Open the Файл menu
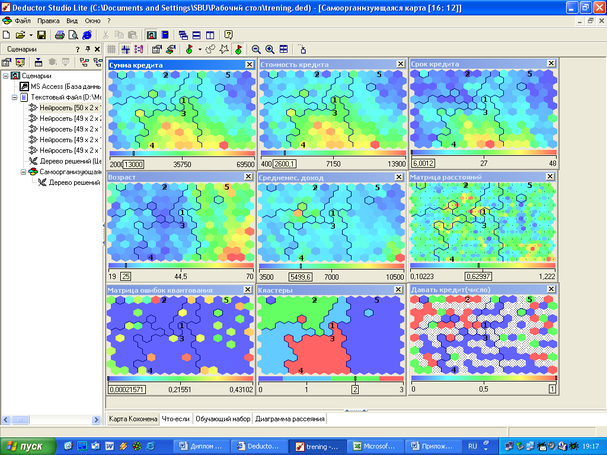Image resolution: width=607 pixels, height=455 pixels. point(22,20)
